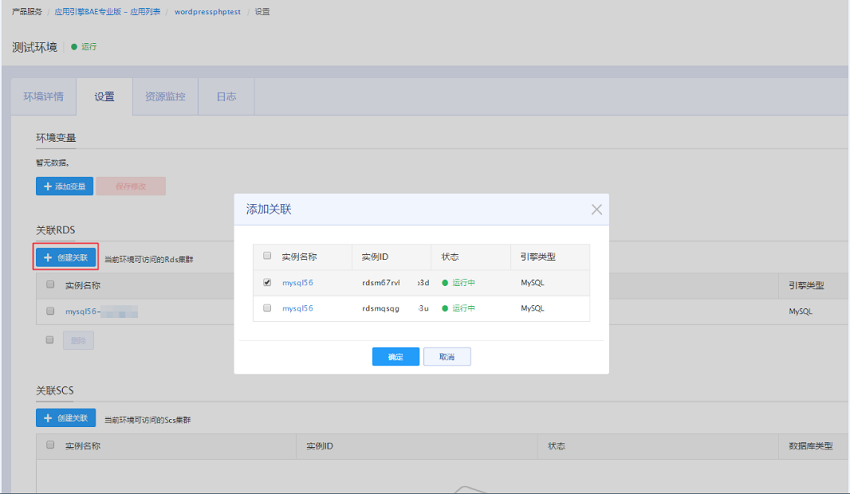Click 取消 to cancel the dialog

coord(447,356)
